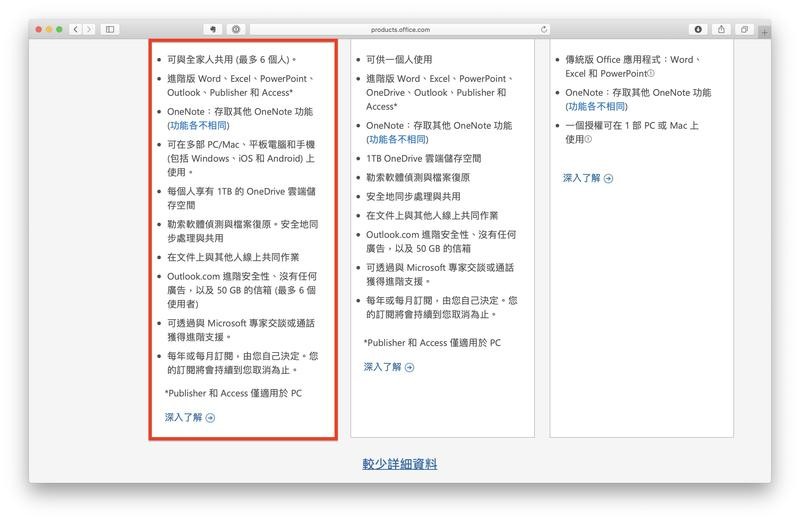Focus the products.office.com address field
The width and height of the screenshot is (800, 521).
tap(400, 29)
